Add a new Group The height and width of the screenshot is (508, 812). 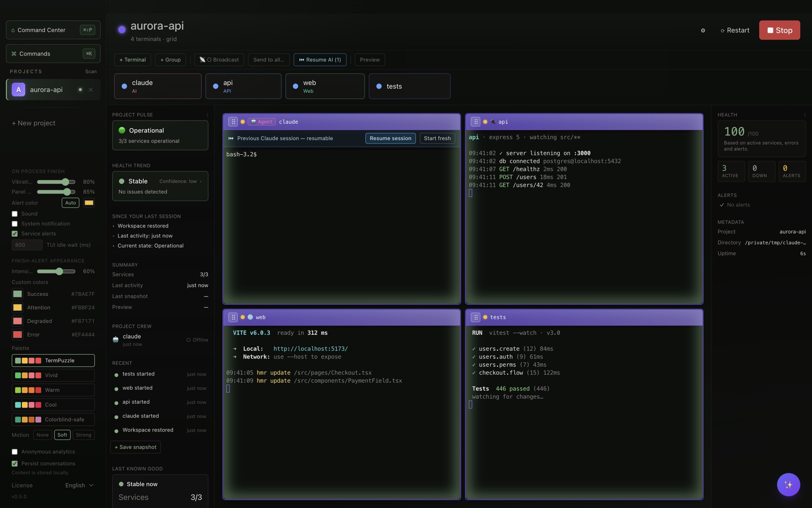tap(170, 60)
